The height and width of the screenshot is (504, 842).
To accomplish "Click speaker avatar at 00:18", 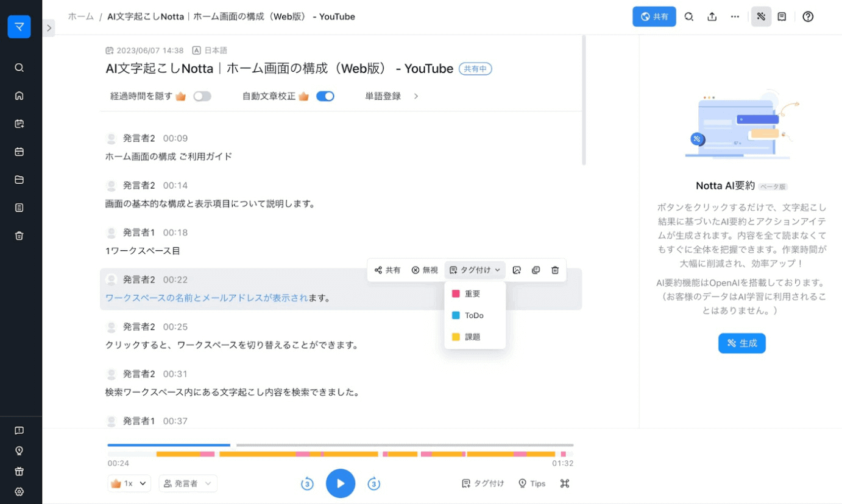I will 111,233.
